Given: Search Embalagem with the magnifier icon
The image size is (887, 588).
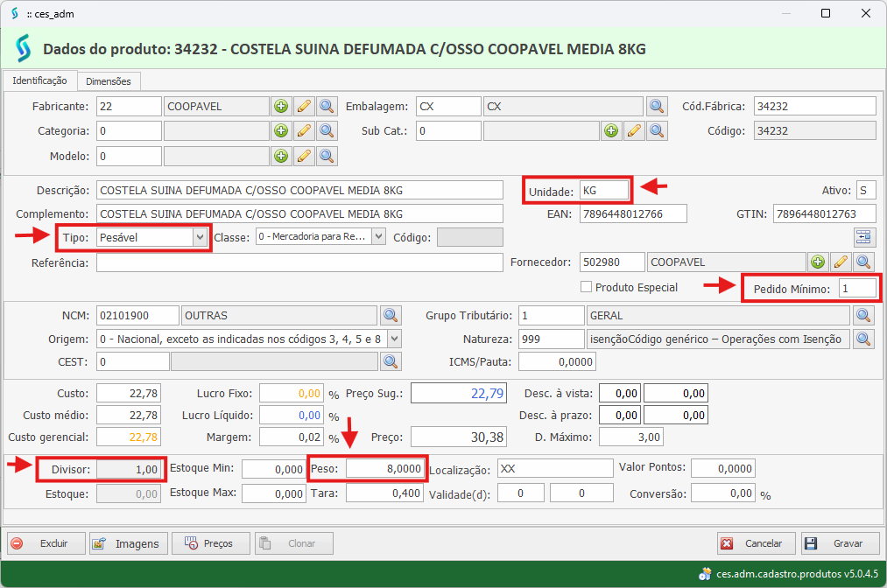Looking at the screenshot, I should pos(657,106).
